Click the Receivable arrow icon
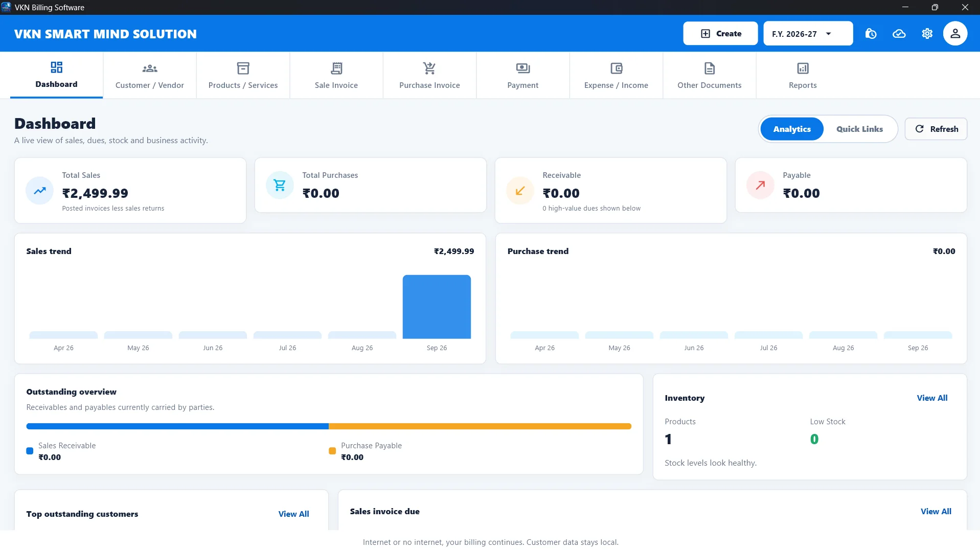Image resolution: width=980 pixels, height=551 pixels. point(520,191)
